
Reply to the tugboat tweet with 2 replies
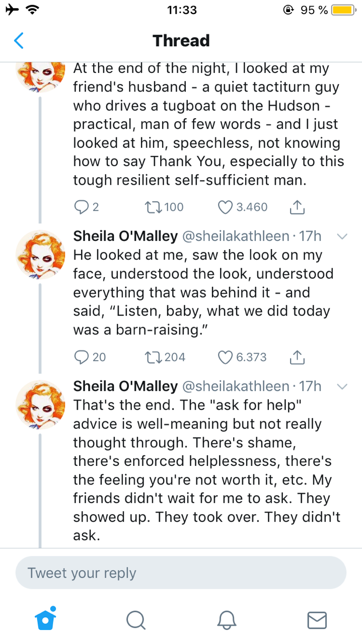tap(81, 207)
